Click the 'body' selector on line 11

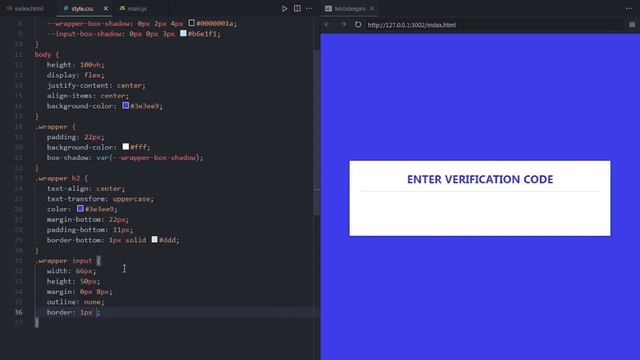(x=43, y=55)
